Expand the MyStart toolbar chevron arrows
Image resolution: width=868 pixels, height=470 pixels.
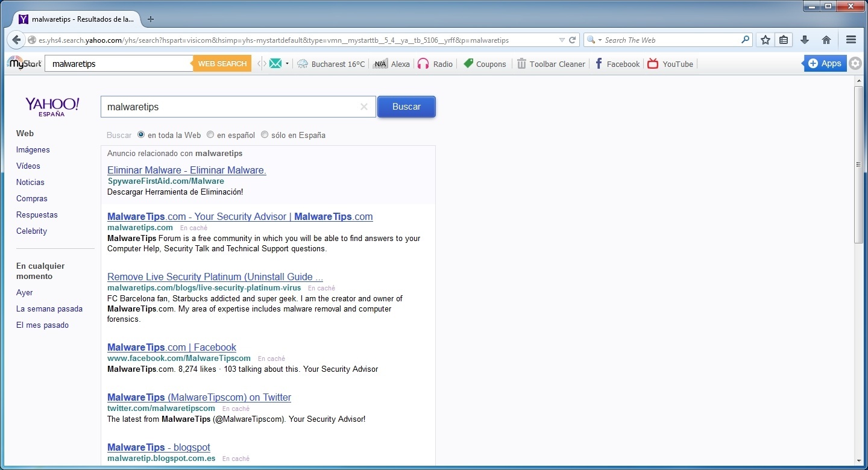(x=261, y=63)
